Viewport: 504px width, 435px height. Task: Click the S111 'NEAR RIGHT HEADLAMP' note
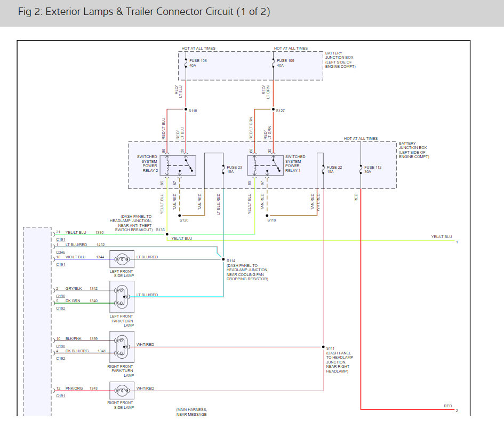tap(340, 362)
